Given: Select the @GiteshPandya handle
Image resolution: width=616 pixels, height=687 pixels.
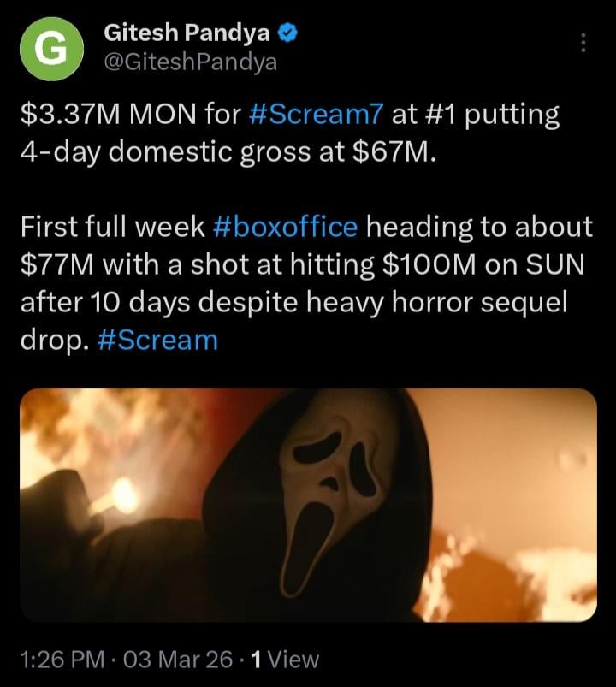Looking at the screenshot, I should [190, 63].
